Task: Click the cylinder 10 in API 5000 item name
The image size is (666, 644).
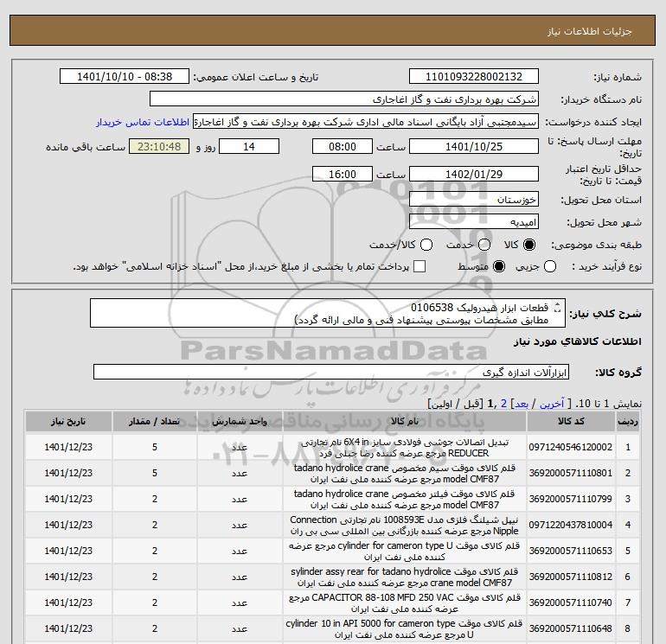Action: (x=405, y=628)
